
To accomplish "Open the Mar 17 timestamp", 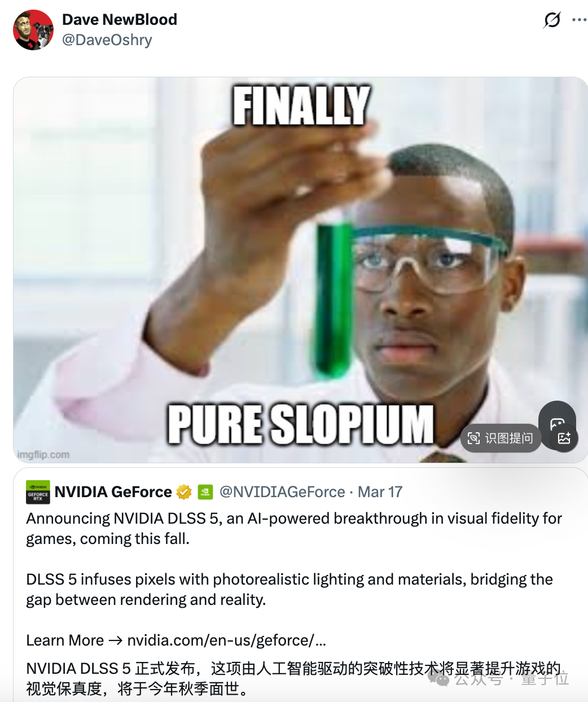I will pyautogui.click(x=380, y=492).
